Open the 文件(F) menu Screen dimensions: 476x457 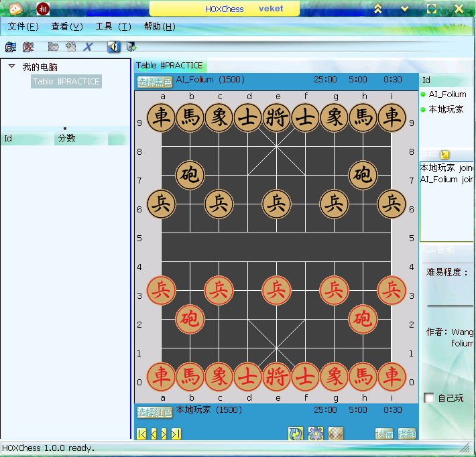pyautogui.click(x=23, y=26)
